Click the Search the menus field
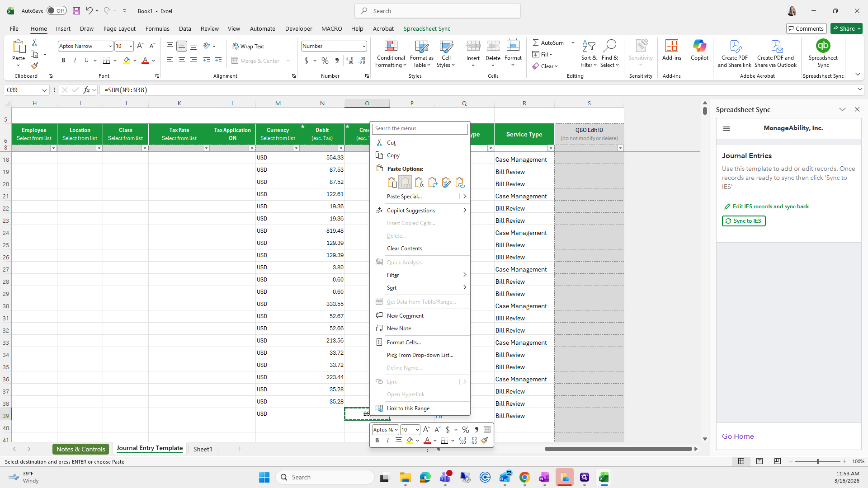Image resolution: width=868 pixels, height=488 pixels. pos(419,129)
